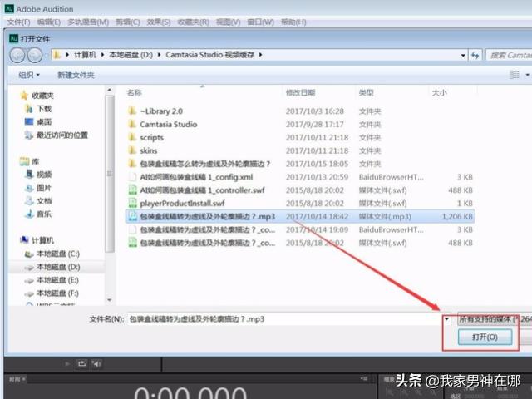Click the 文件名 input field

coord(283,318)
